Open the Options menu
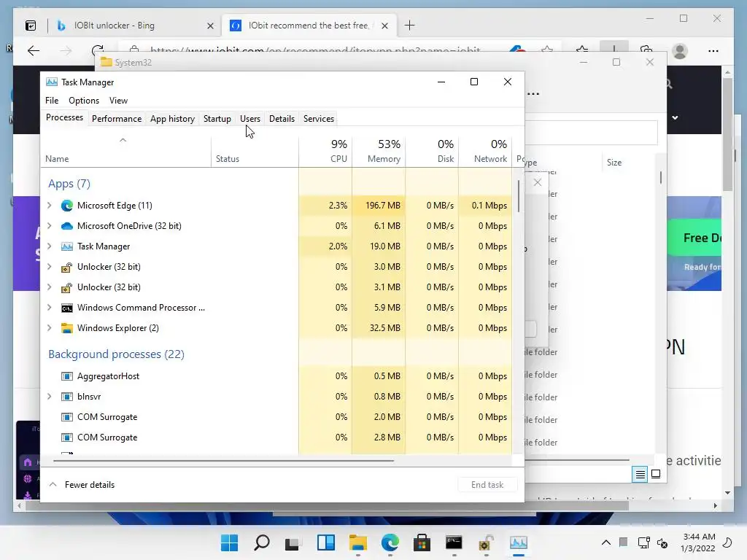The width and height of the screenshot is (747, 560). click(x=84, y=101)
